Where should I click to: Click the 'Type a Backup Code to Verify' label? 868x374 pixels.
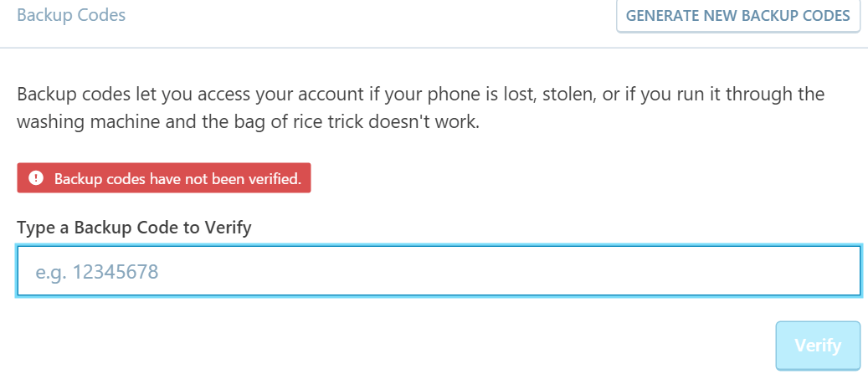tap(134, 227)
